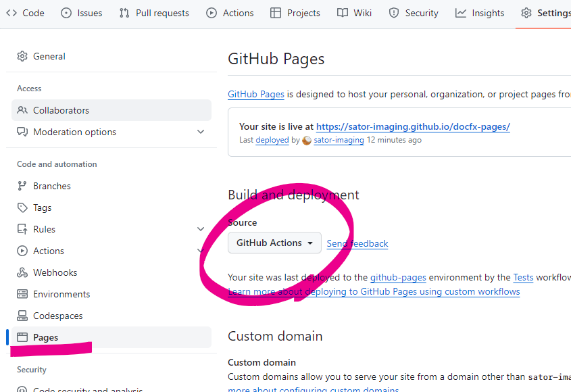This screenshot has height=392, width=571.
Task: Click the graph icon of the Insights tab
Action: pyautogui.click(x=461, y=13)
